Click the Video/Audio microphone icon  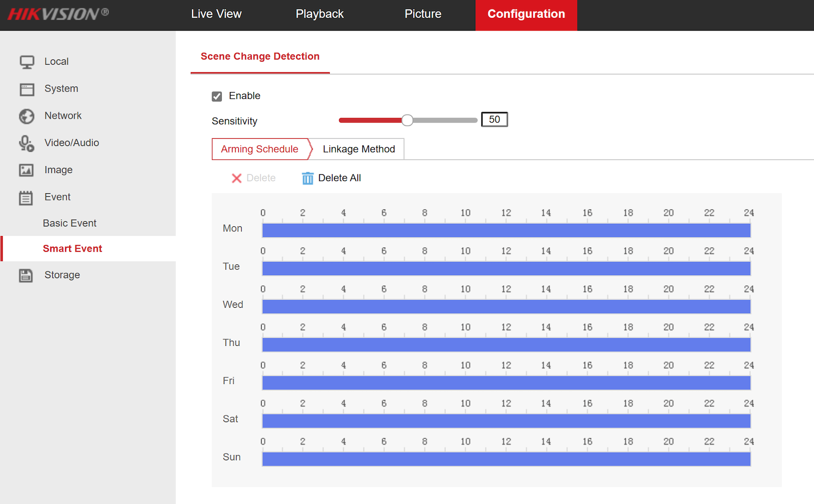tap(26, 143)
